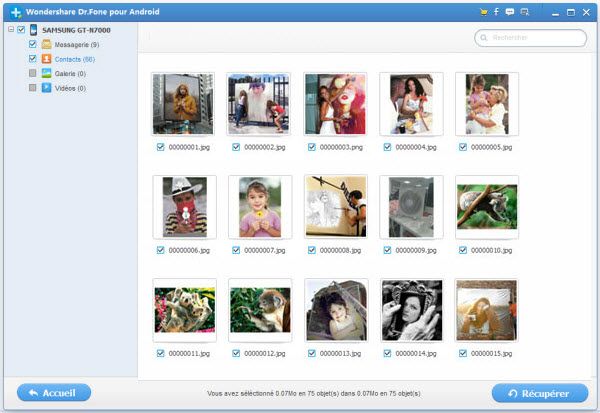Collapse the SAMSUNG GT-N7000 device tree
The height and width of the screenshot is (413, 600).
pos(10,30)
